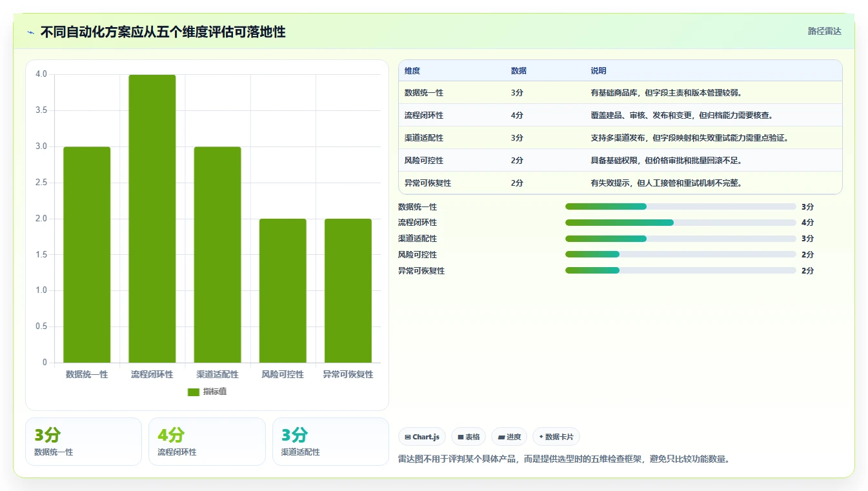Click the lightning icon beside the page title

(x=31, y=32)
